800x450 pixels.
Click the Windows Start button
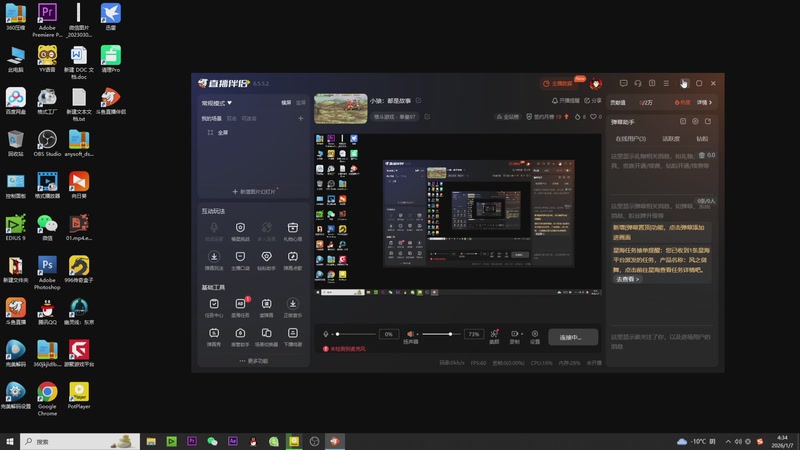[x=10, y=441]
